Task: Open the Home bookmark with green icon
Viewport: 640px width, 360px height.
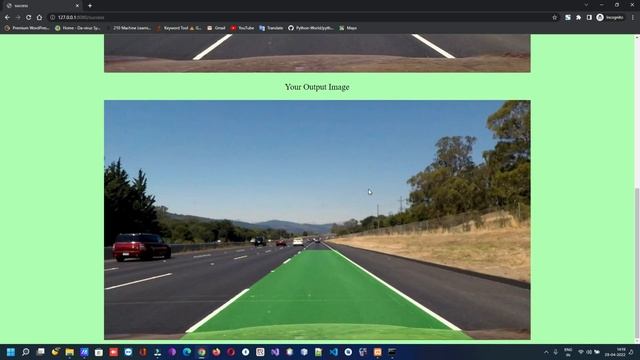Action: 78,28
